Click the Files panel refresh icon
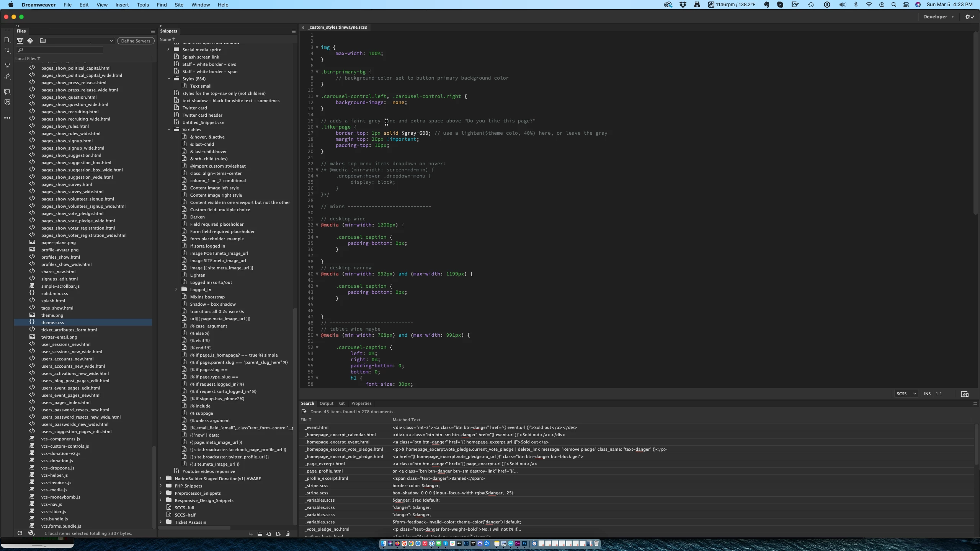 point(20,533)
